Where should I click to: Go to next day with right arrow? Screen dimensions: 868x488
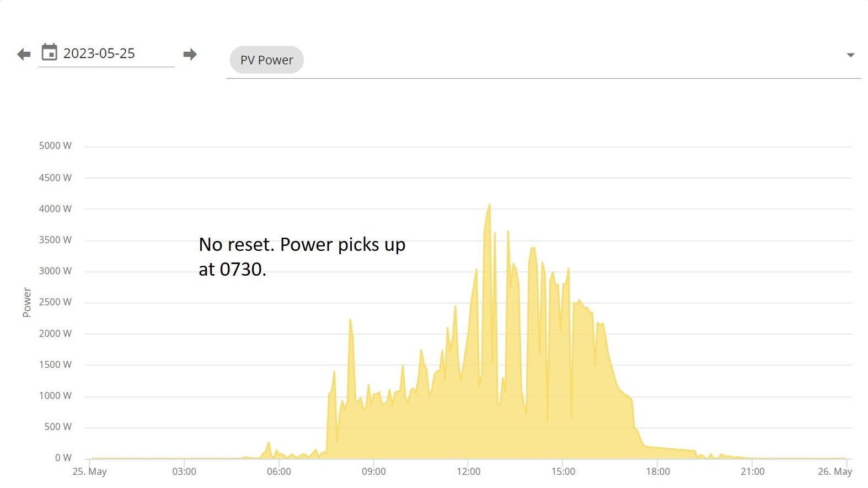click(x=190, y=54)
